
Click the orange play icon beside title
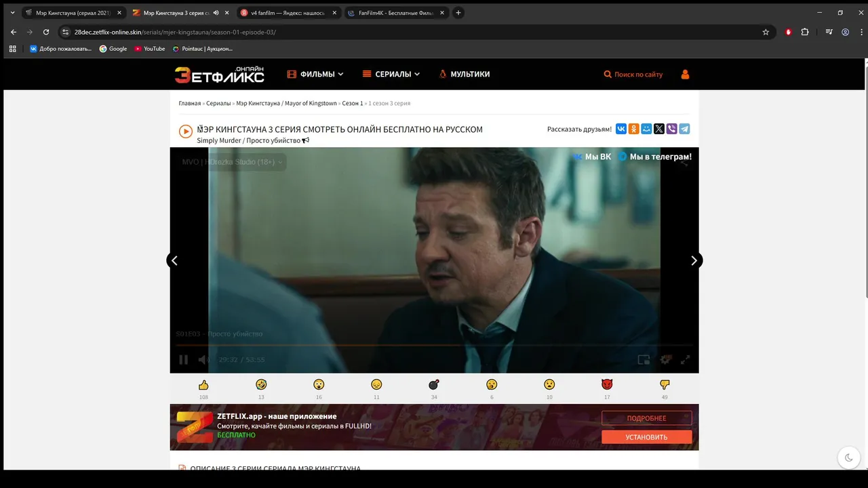point(186,131)
